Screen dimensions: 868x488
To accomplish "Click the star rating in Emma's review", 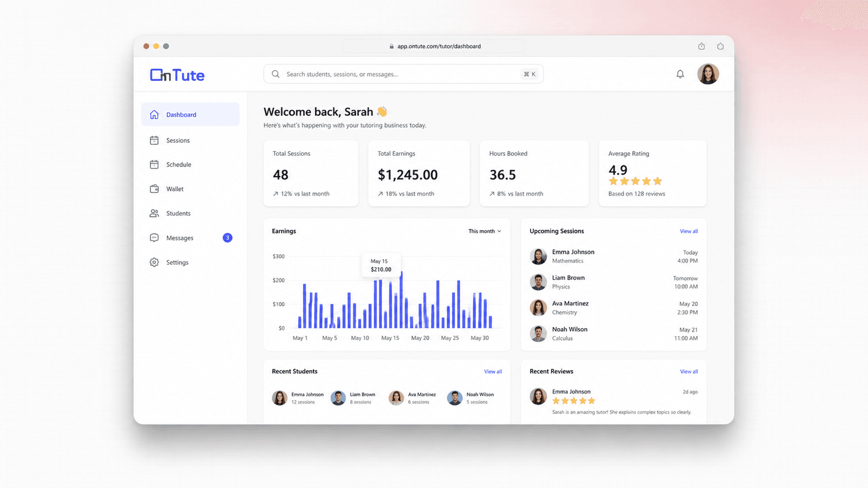I will (573, 401).
